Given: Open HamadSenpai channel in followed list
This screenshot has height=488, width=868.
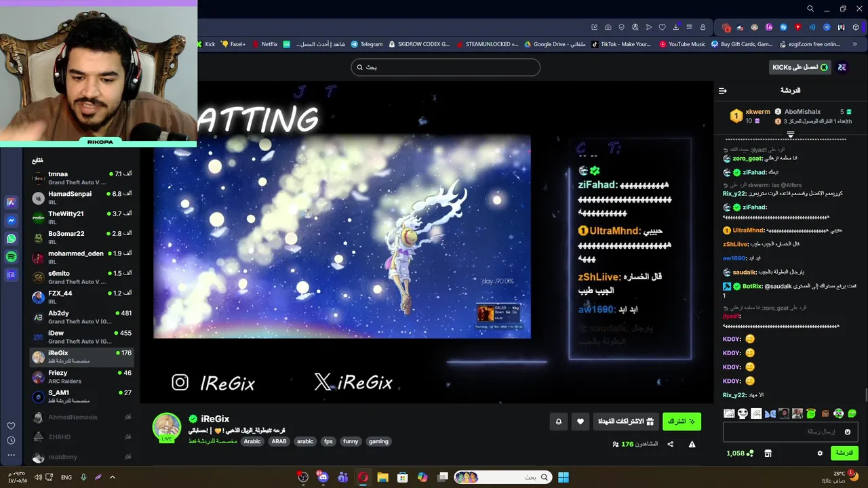Looking at the screenshot, I should (82, 197).
